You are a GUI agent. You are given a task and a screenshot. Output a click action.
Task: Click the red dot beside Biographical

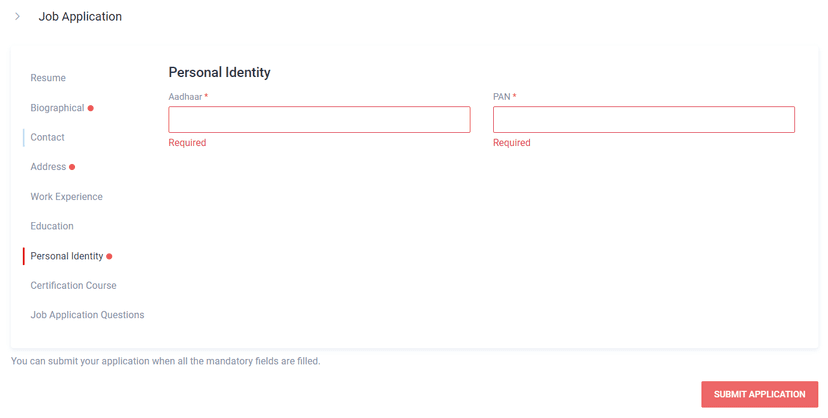[91, 108]
